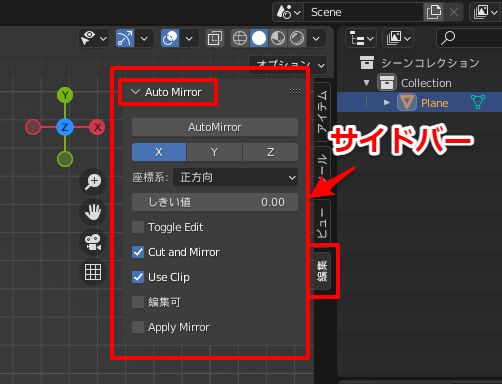
Task: Open the view layer selector icon
Action: click(x=485, y=12)
